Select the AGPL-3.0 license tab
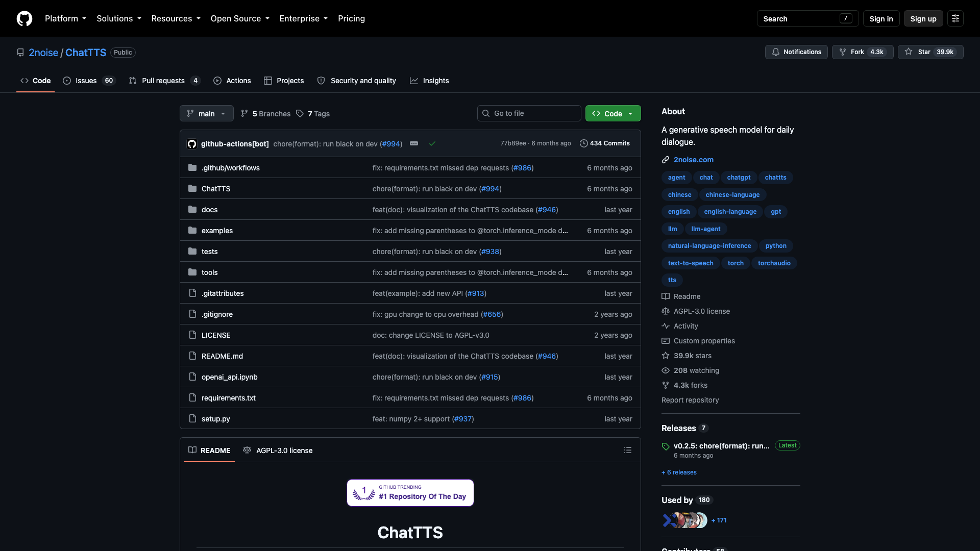980x551 pixels. point(278,450)
